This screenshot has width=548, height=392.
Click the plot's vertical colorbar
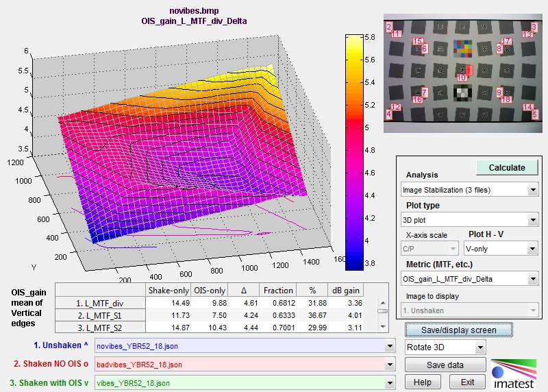point(353,152)
